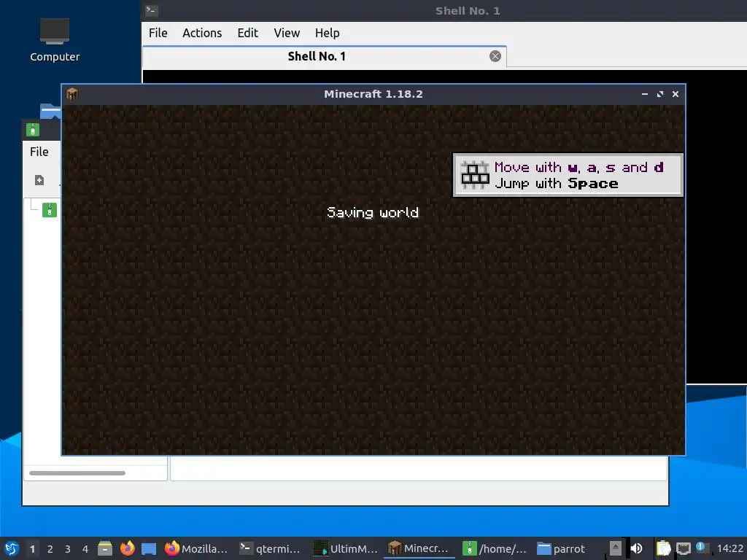Open the volume control in system tray
The width and height of the screenshot is (747, 560).
pyautogui.click(x=636, y=548)
